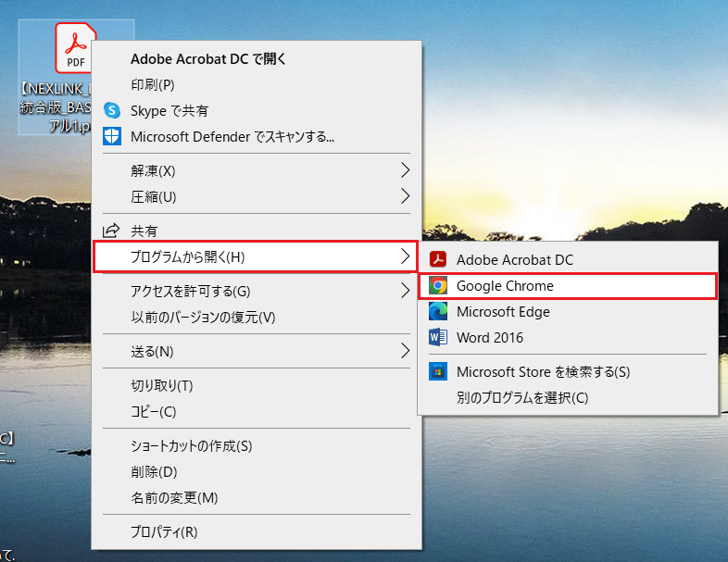Expand the 解凍(X) submenu arrow
Viewport: 728px width, 562px height.
406,170
